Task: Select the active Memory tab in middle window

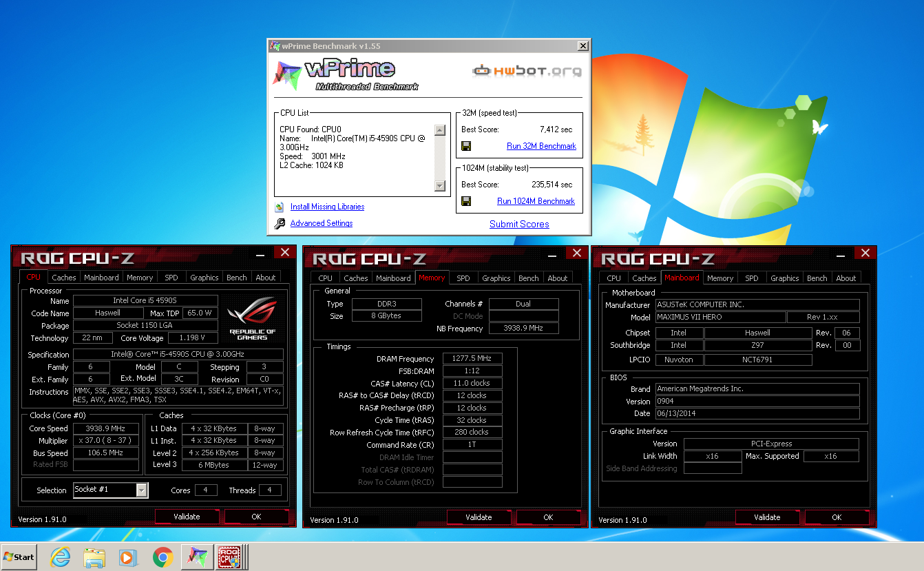Action: pyautogui.click(x=432, y=278)
